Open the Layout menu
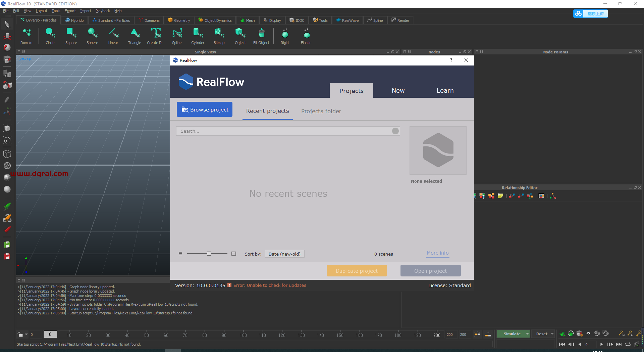This screenshot has height=352, width=644. pyautogui.click(x=42, y=11)
